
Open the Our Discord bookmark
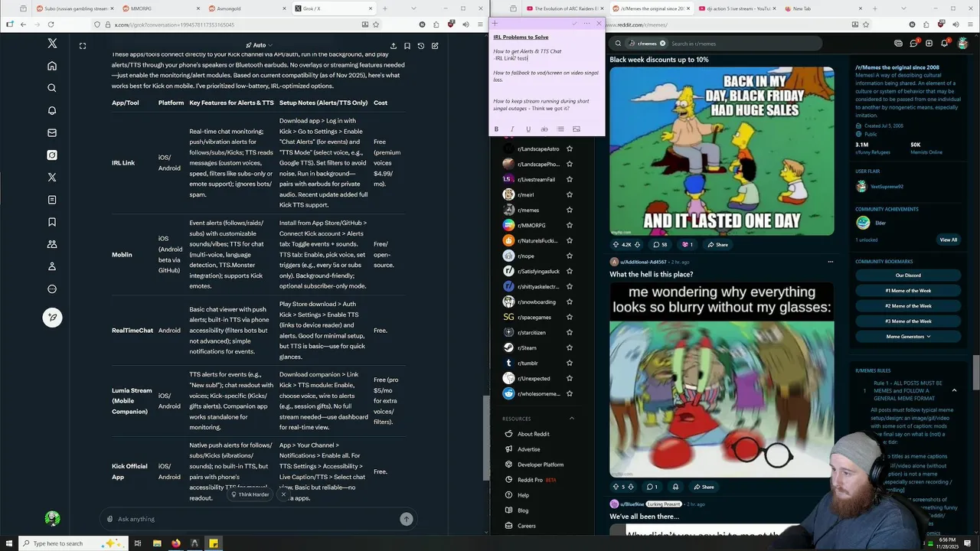[908, 275]
